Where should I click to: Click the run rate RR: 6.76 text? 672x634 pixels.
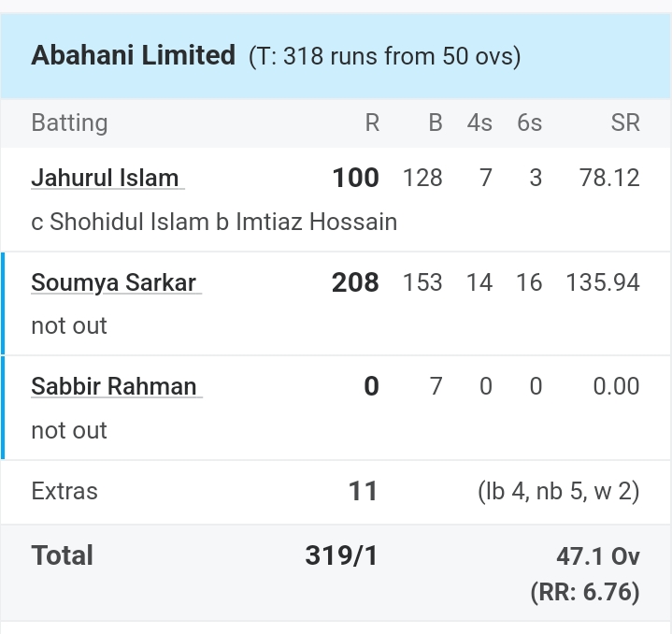tap(585, 592)
